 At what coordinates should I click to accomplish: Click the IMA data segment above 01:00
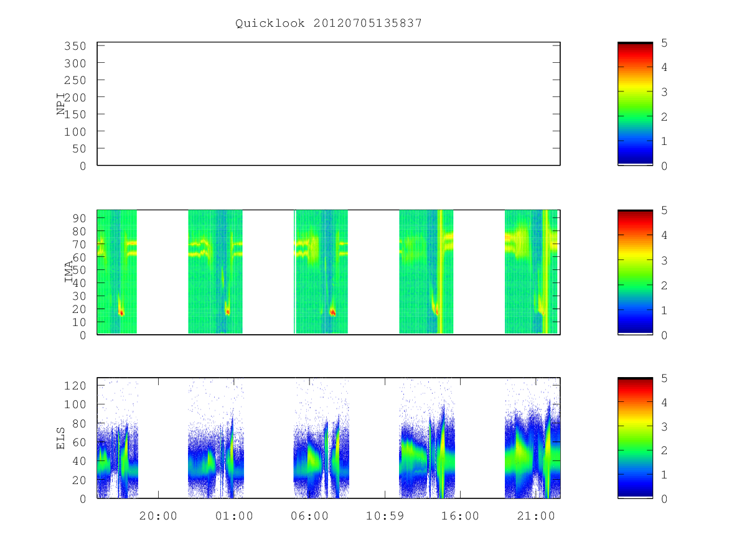pyautogui.click(x=215, y=272)
